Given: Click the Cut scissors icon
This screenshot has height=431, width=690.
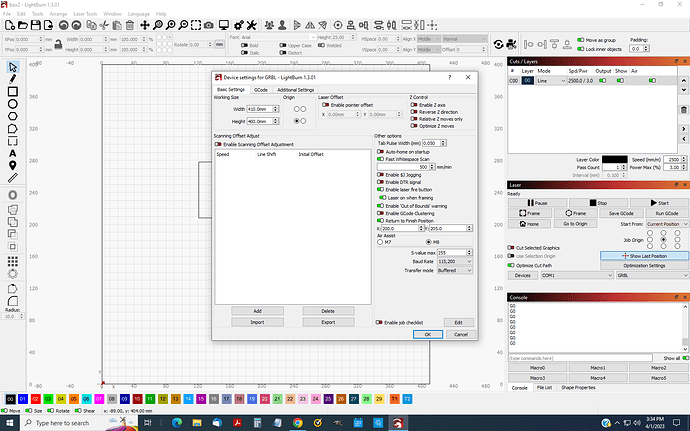Looking at the screenshot, I should 104,26.
